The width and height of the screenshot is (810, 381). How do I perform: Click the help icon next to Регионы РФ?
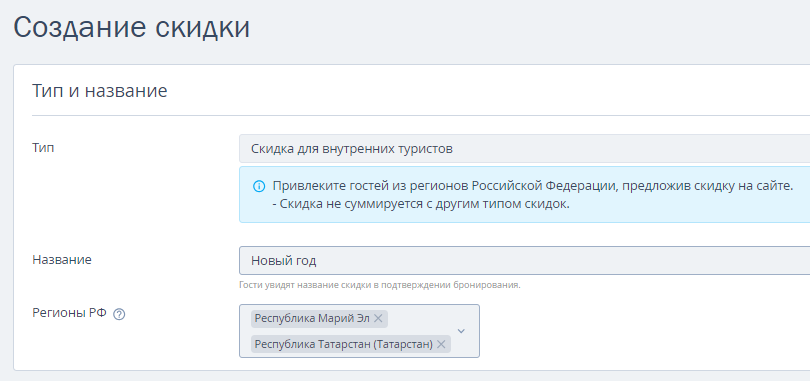[119, 314]
